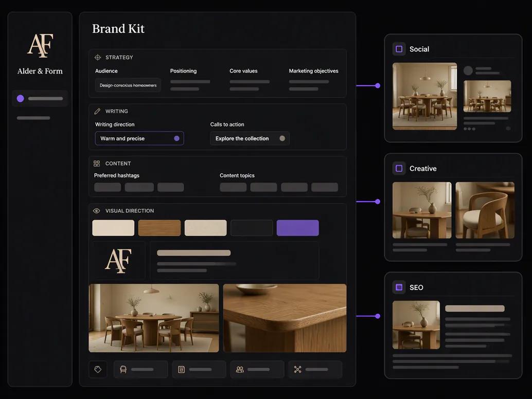This screenshot has height=399, width=532.
Task: Click the Positioning label in Strategy
Action: tap(183, 71)
